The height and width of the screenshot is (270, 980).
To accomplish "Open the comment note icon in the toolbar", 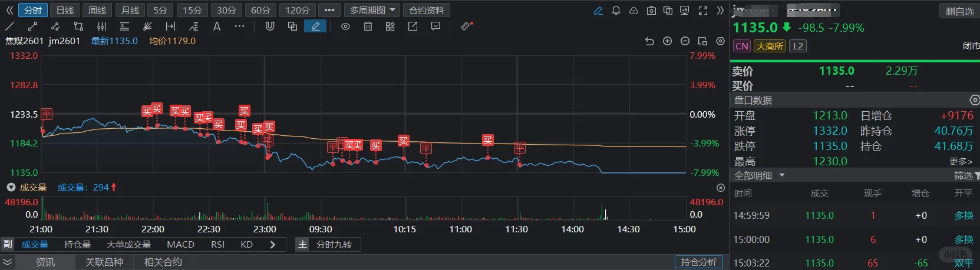I will coord(435,26).
